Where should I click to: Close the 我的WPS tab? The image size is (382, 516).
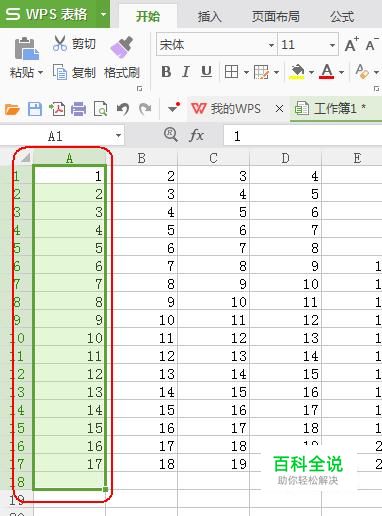click(279, 109)
